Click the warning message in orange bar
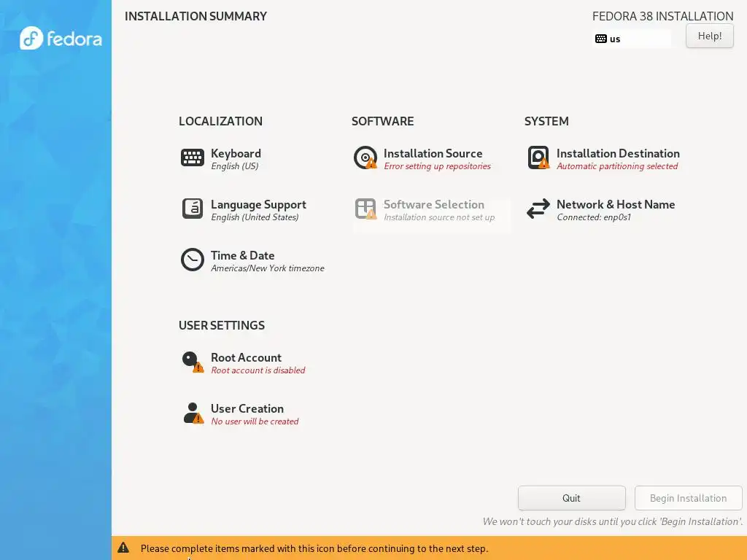The image size is (747, 560). pyautogui.click(x=314, y=548)
